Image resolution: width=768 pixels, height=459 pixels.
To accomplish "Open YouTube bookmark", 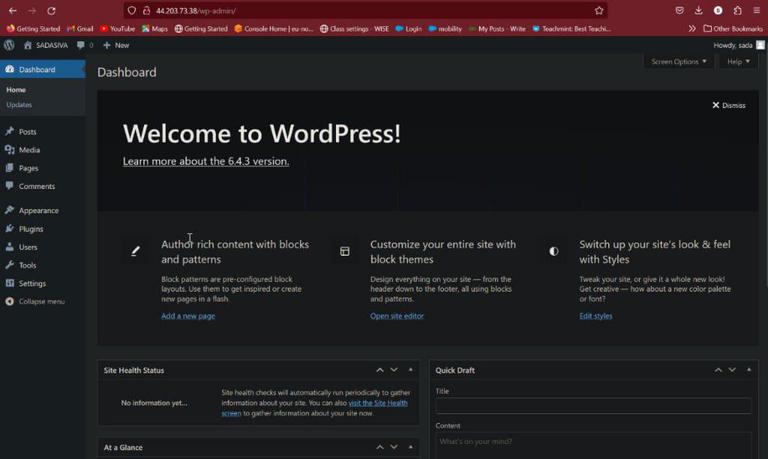I will 117,28.
